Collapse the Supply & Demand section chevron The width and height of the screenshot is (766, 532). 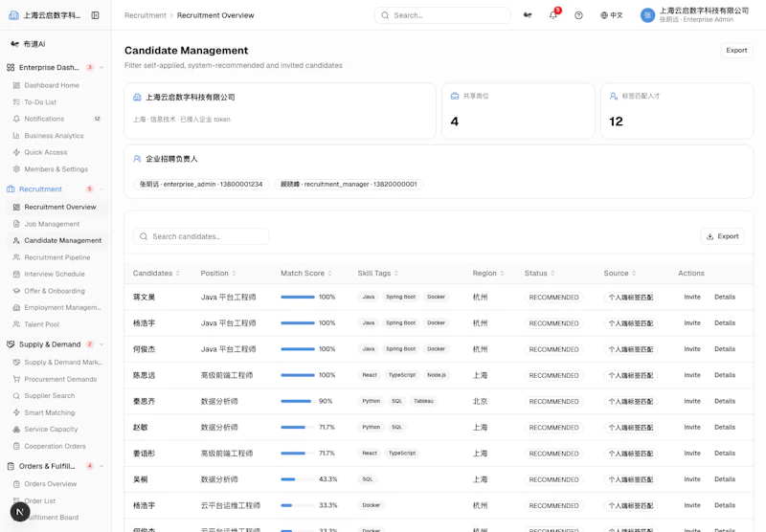101,344
